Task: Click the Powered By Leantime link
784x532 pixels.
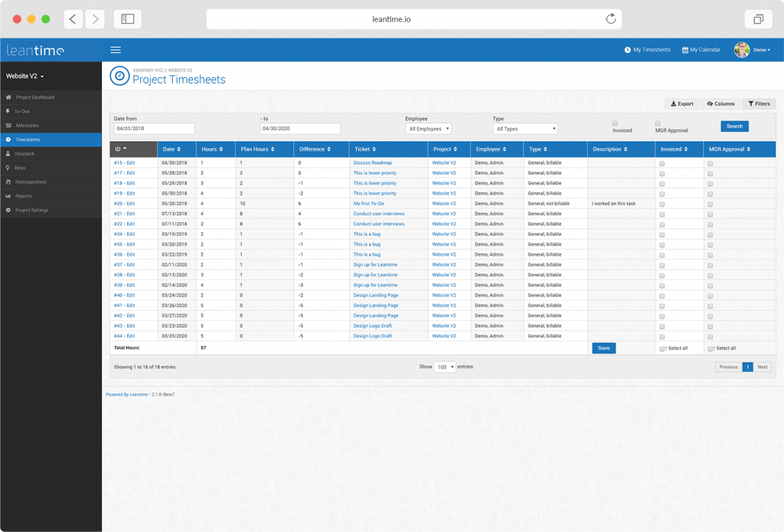Action: coord(126,394)
